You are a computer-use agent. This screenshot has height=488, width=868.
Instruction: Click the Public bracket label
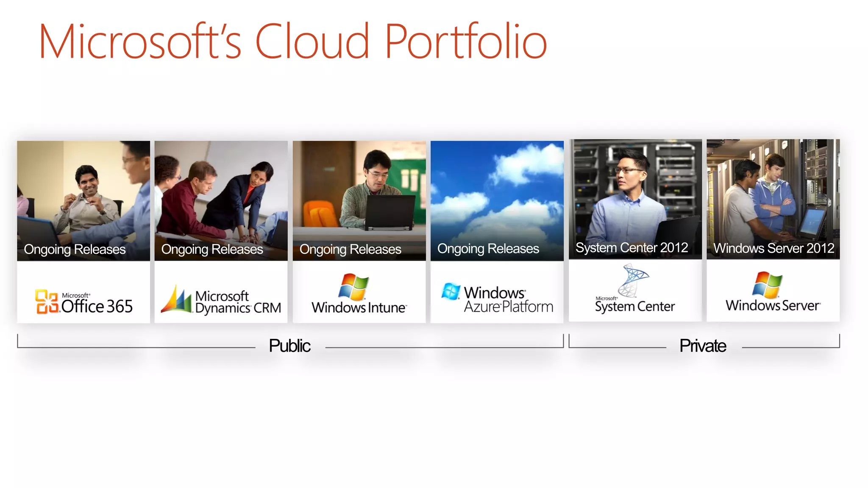[x=290, y=346]
